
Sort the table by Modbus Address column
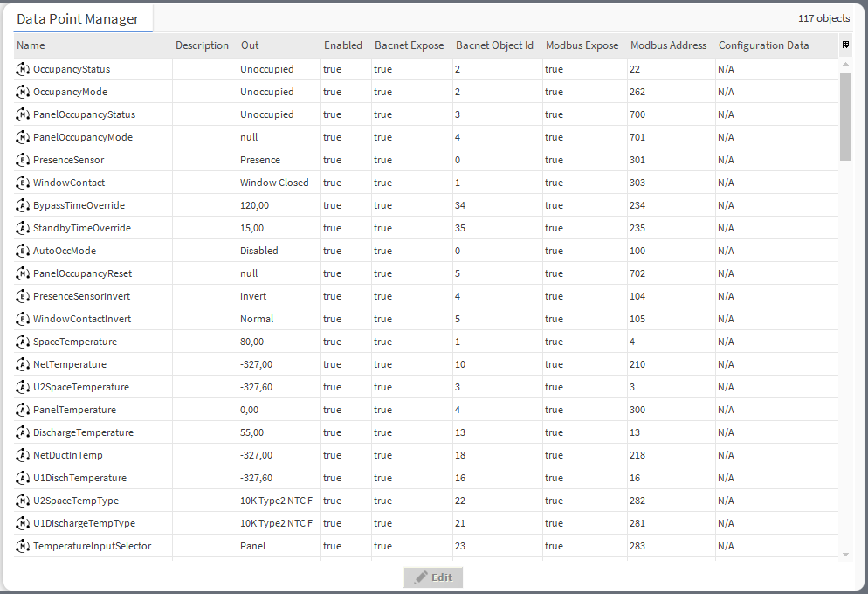click(x=669, y=45)
